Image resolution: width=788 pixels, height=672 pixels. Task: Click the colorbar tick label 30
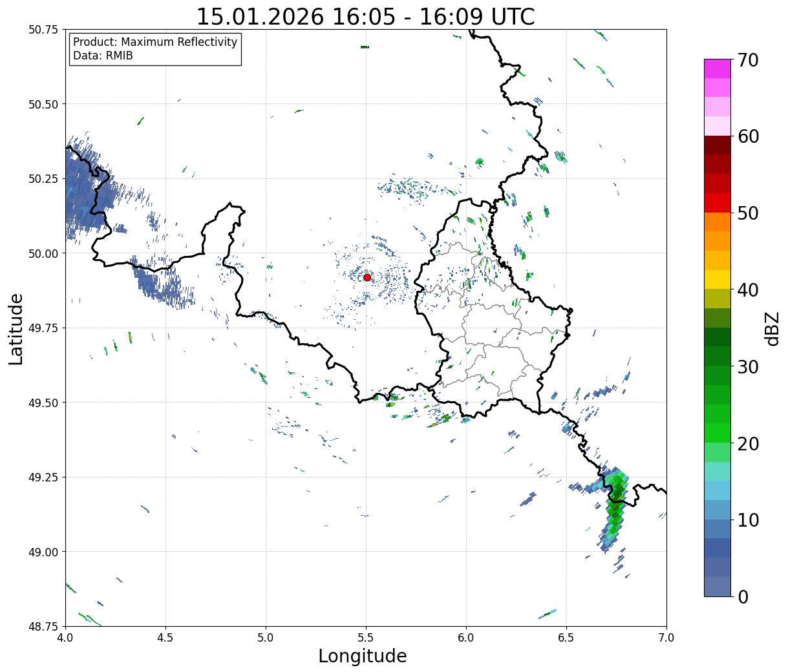pos(748,367)
